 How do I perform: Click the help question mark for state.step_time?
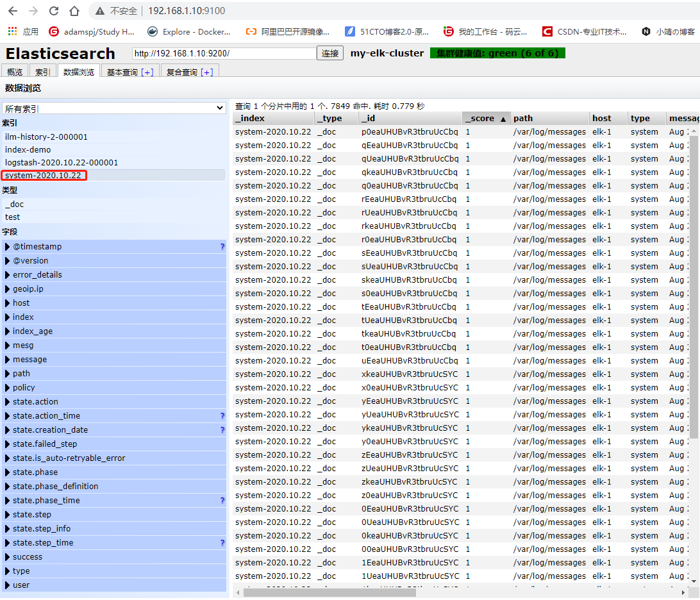(222, 543)
